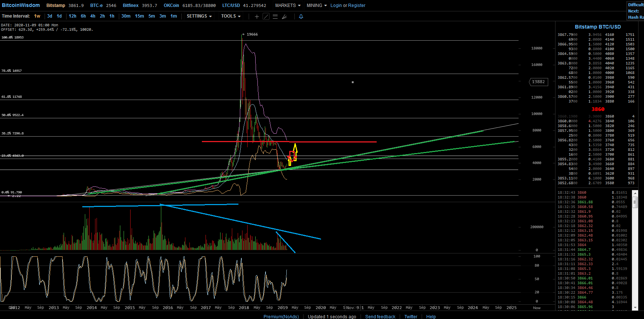Viewport: 644px width, 319px height.
Task: Click the 13882 price axis marker
Action: [538, 82]
